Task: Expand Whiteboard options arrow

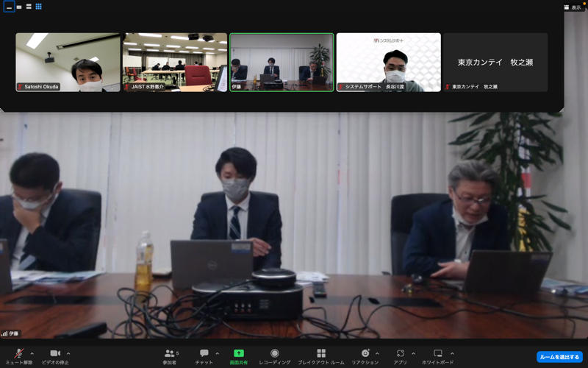Action: tap(452, 353)
